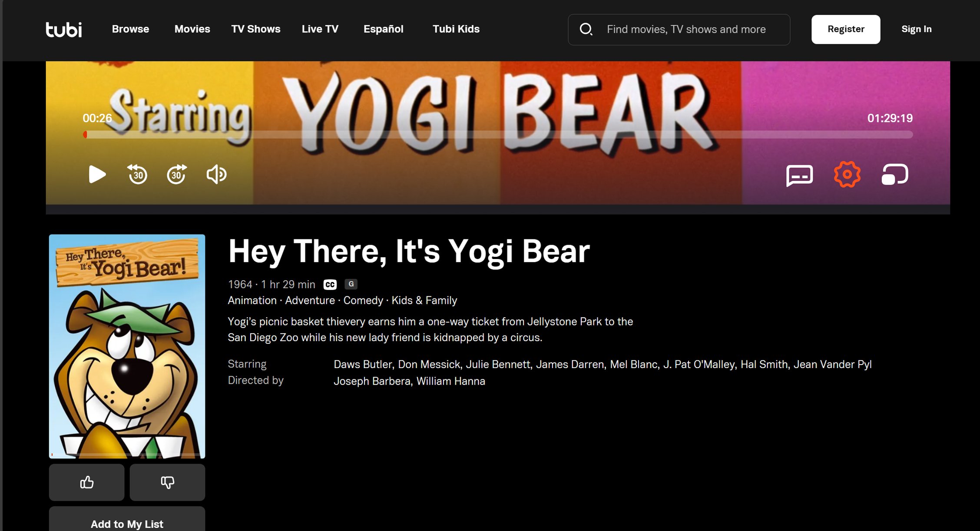
Task: Go to TV Shows section
Action: pos(256,29)
